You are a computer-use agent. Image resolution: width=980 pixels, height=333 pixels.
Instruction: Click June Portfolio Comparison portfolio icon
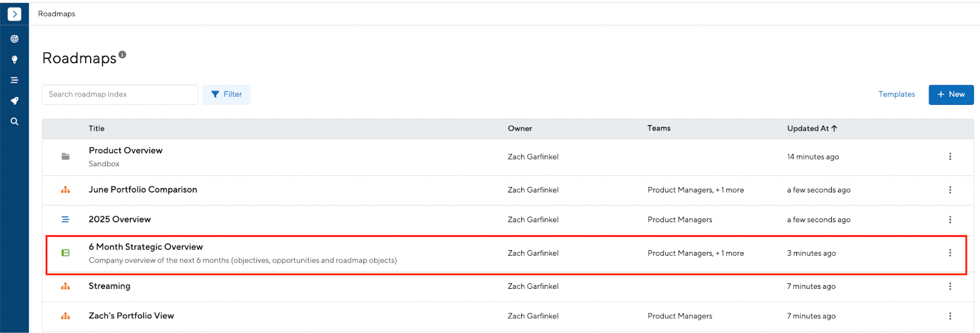66,190
